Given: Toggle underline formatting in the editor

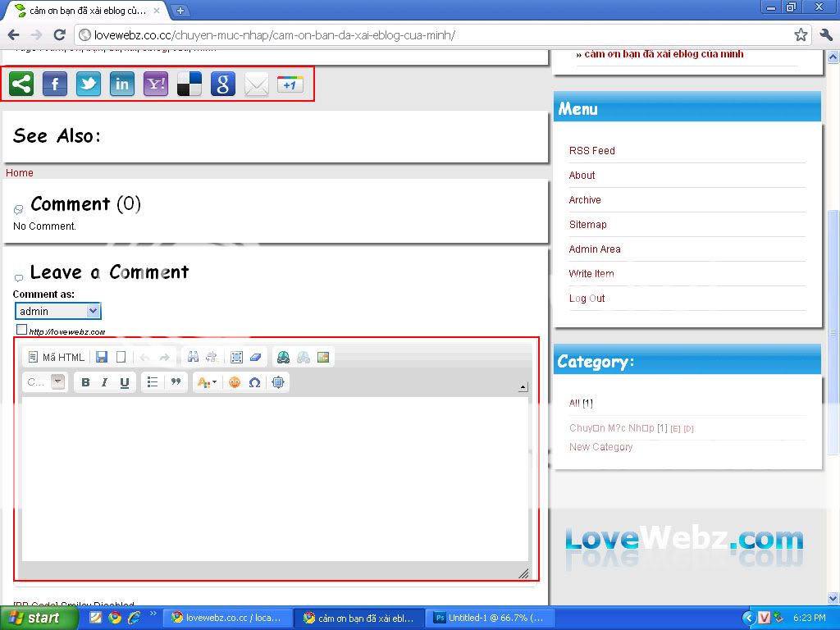Looking at the screenshot, I should coord(125,382).
